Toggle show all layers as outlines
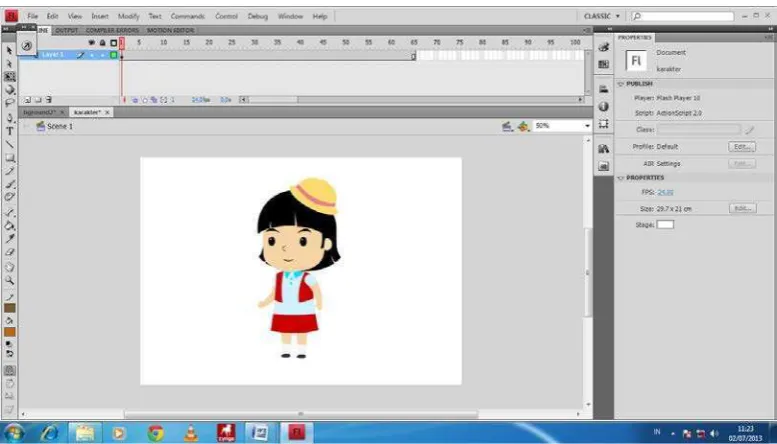The width and height of the screenshot is (777, 444). 113,43
